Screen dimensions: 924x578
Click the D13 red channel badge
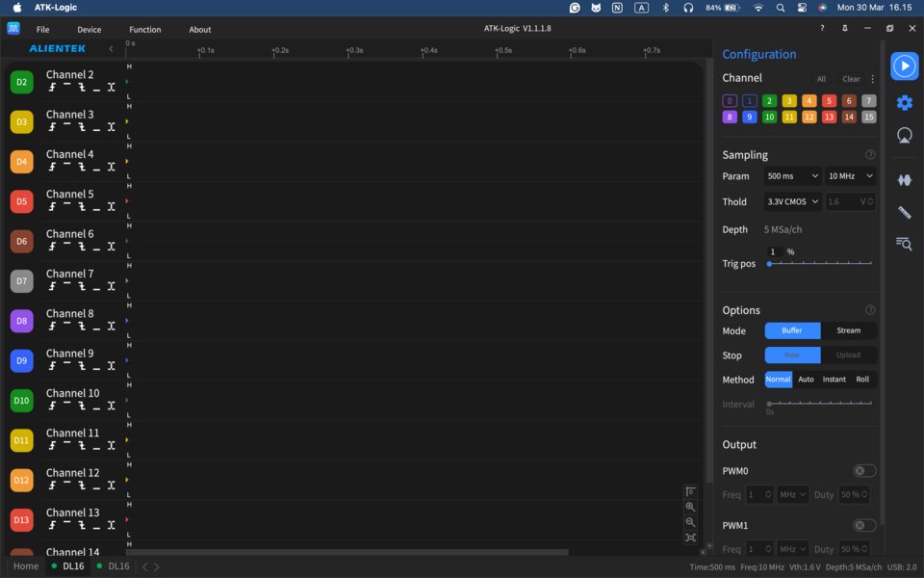[22, 520]
